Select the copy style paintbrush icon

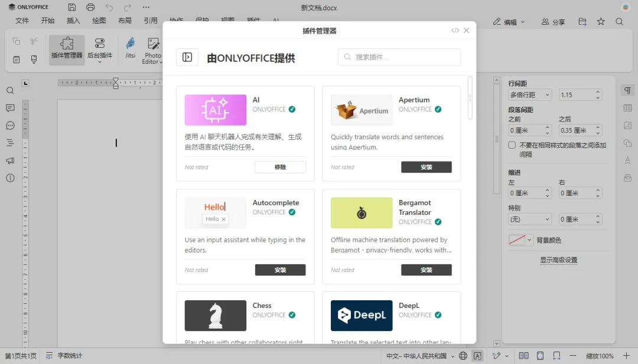[34, 60]
